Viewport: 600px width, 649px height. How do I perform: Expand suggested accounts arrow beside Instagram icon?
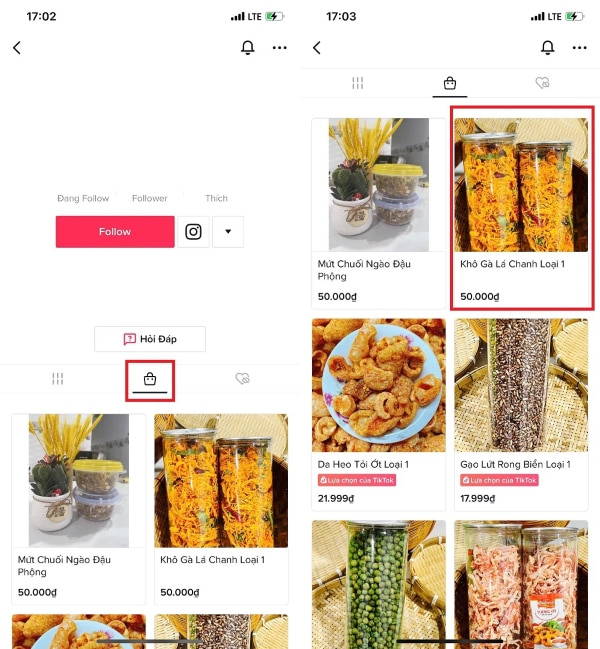[228, 232]
